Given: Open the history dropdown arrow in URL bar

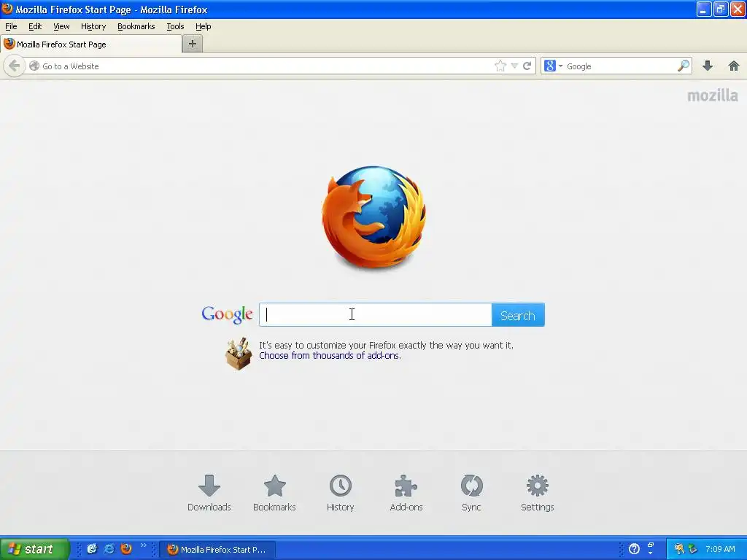Looking at the screenshot, I should [514, 66].
